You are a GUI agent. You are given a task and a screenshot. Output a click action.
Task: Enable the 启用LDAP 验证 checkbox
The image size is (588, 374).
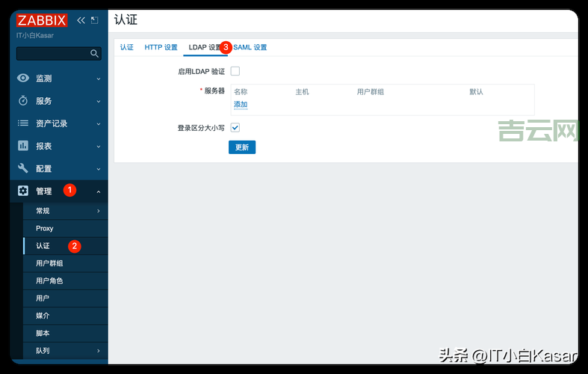point(235,71)
